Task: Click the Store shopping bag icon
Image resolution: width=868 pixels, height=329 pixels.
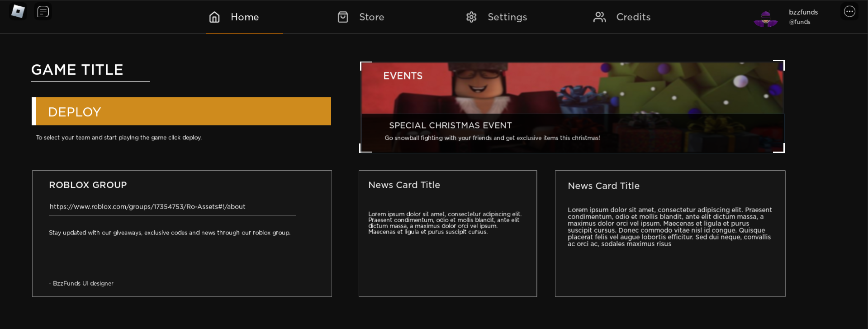Action: point(343,17)
